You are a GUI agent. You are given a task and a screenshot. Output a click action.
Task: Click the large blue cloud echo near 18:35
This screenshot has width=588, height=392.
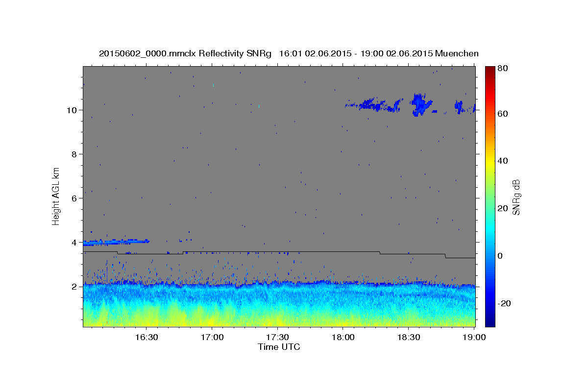pyautogui.click(x=420, y=104)
